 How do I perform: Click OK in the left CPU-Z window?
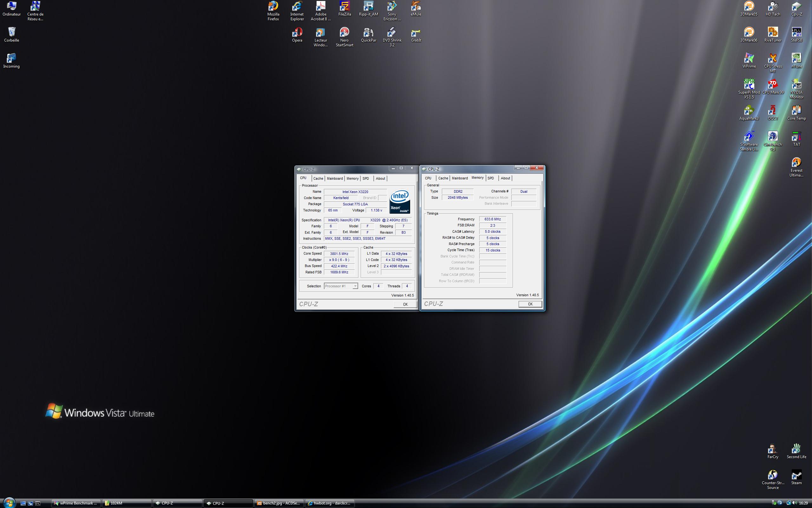click(x=405, y=304)
